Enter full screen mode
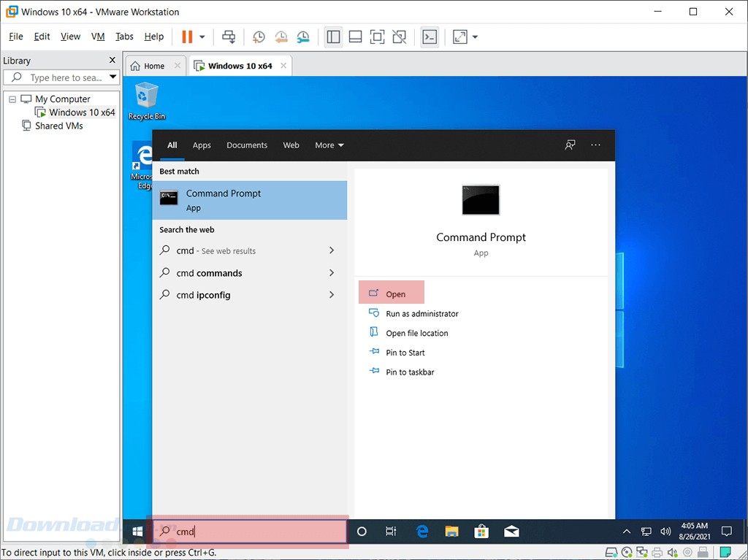The image size is (748, 560). tap(377, 37)
